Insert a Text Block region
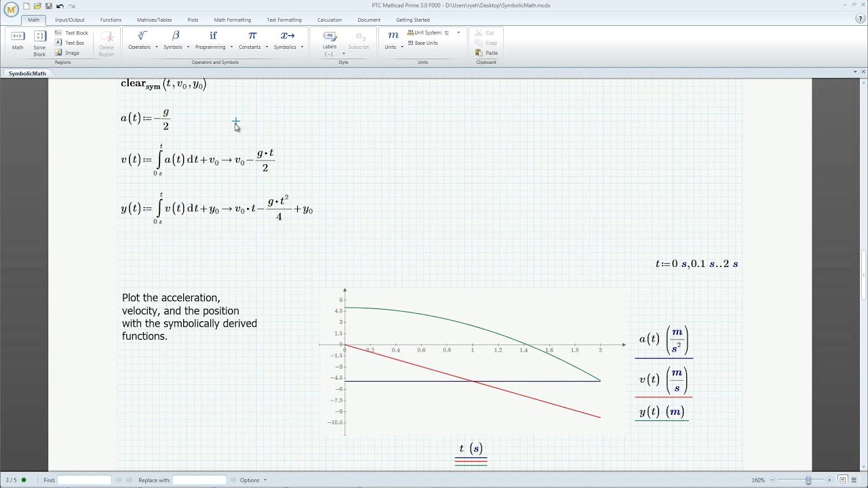This screenshot has height=488, width=868. 71,33
